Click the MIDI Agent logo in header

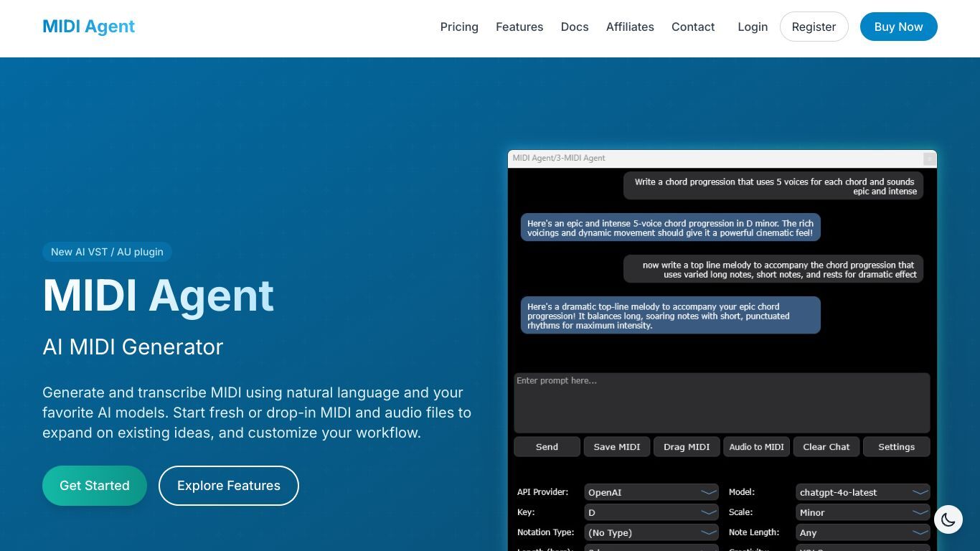click(89, 27)
